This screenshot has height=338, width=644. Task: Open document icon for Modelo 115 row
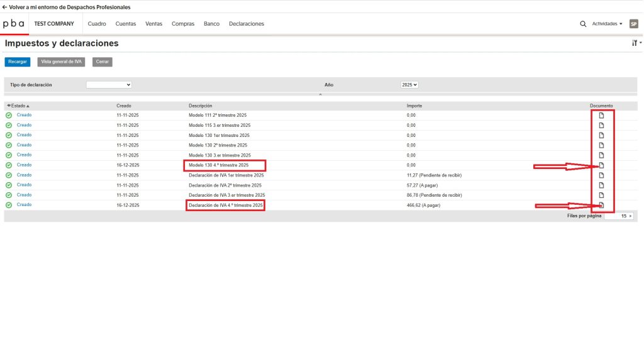click(601, 125)
